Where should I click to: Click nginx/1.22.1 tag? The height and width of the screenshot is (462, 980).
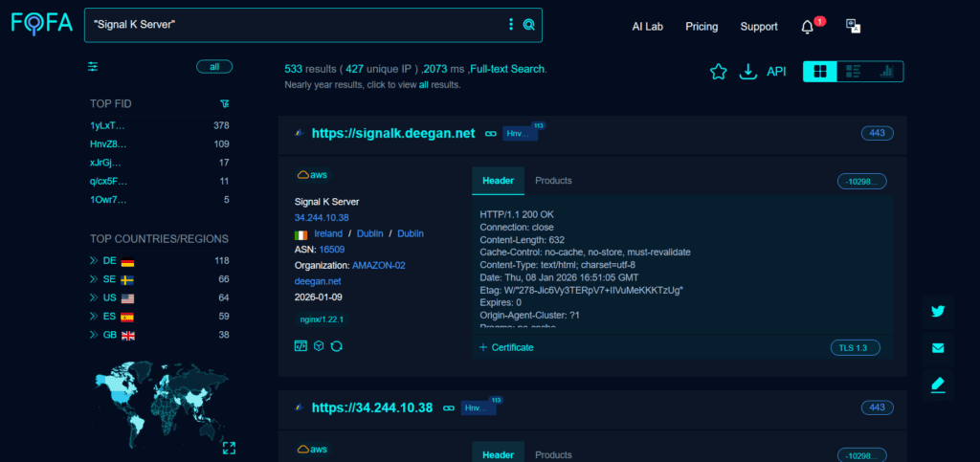(x=322, y=319)
